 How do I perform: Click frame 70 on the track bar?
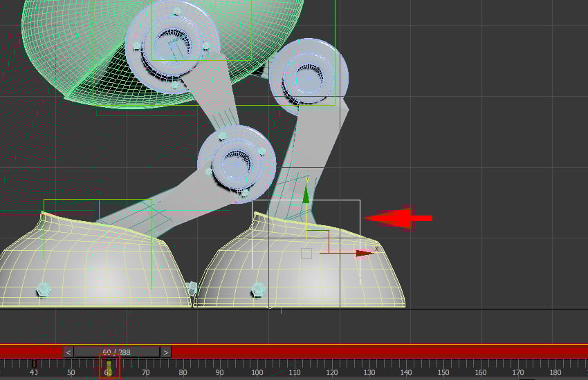pyautogui.click(x=145, y=372)
